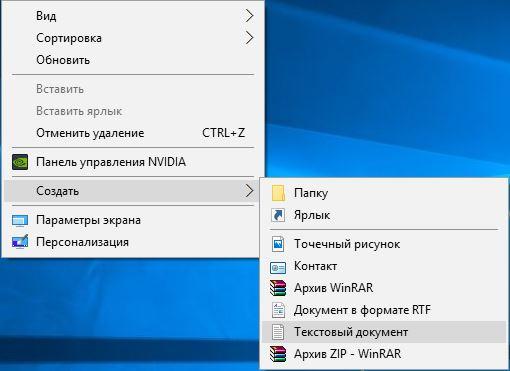The width and height of the screenshot is (510, 371).
Task: Create a Текстовый документ
Action: click(384, 332)
